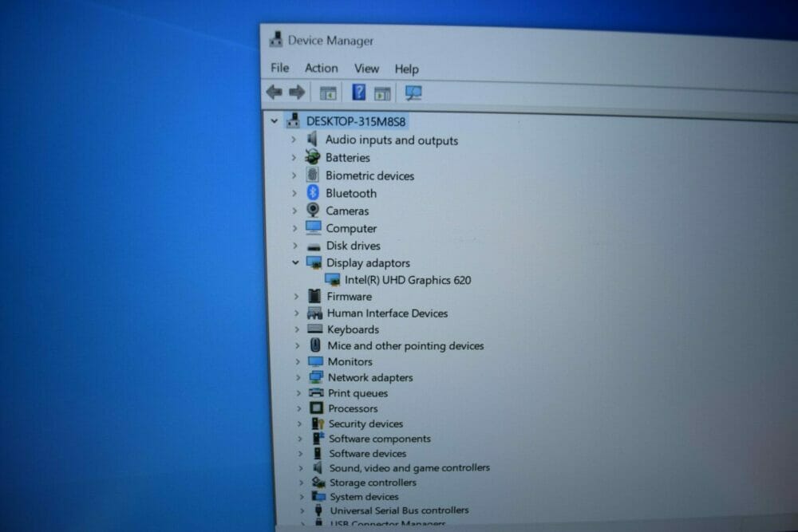Select Mice and other pointing devices
798x532 pixels.
pos(405,346)
